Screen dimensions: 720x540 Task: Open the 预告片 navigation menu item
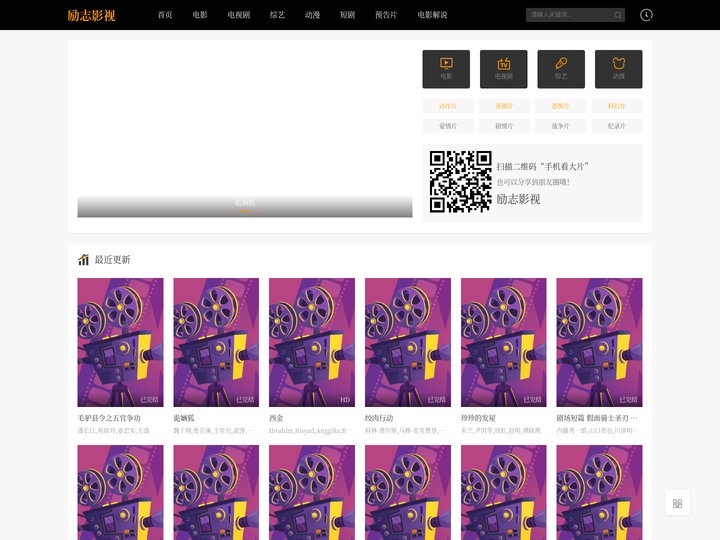(386, 15)
